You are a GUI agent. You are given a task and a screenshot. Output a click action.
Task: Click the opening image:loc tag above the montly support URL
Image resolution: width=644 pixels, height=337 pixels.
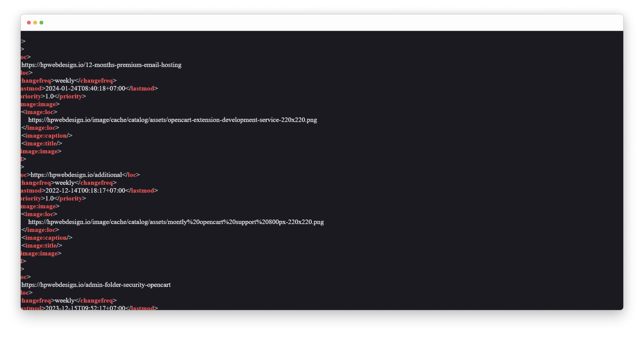39,214
